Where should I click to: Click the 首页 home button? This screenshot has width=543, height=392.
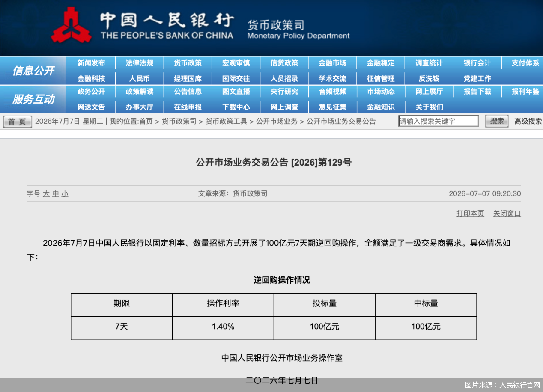coord(18,122)
